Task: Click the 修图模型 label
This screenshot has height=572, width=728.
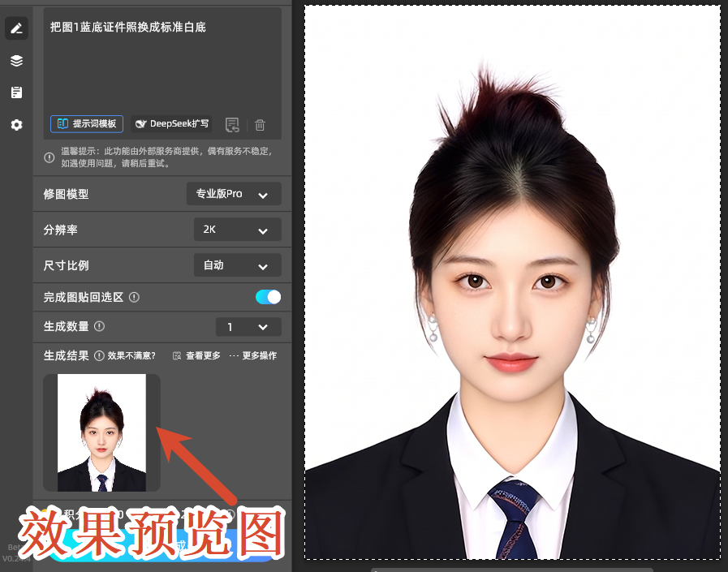Action: pos(66,194)
